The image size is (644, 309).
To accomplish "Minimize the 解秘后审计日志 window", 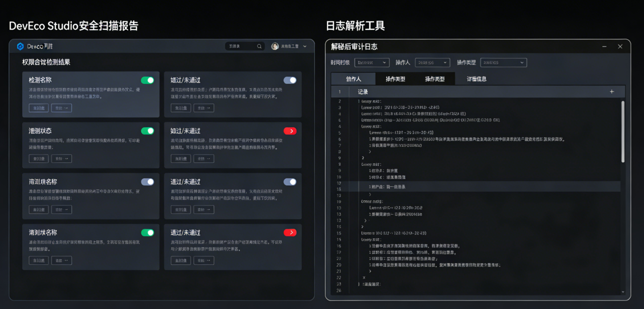I will pyautogui.click(x=604, y=46).
